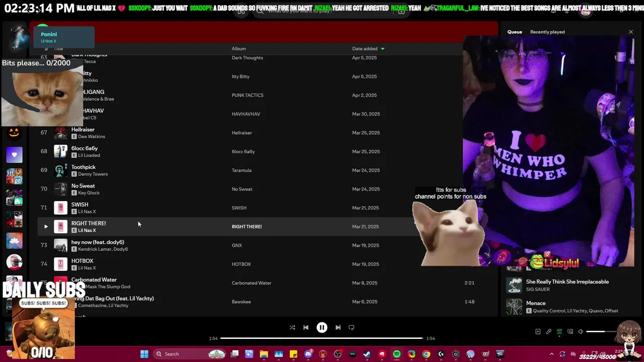The width and height of the screenshot is (644, 362).
Task: Open the GNX album link
Action: click(237, 245)
